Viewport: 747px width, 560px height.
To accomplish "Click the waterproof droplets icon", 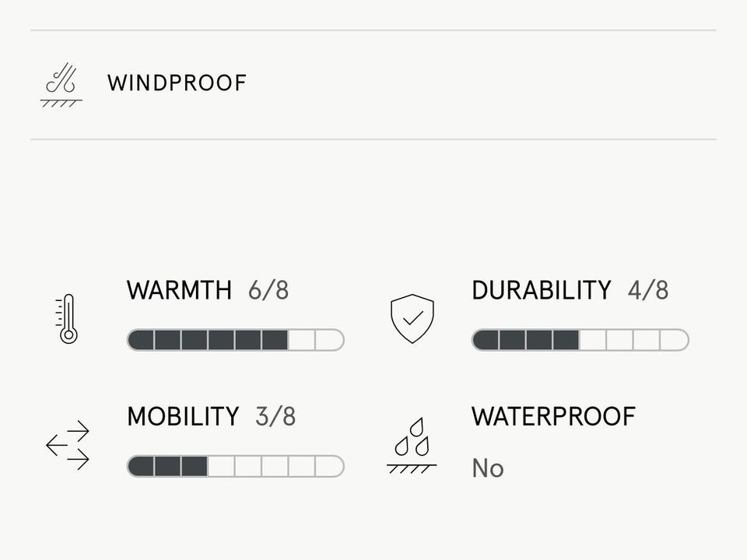I will [x=412, y=446].
